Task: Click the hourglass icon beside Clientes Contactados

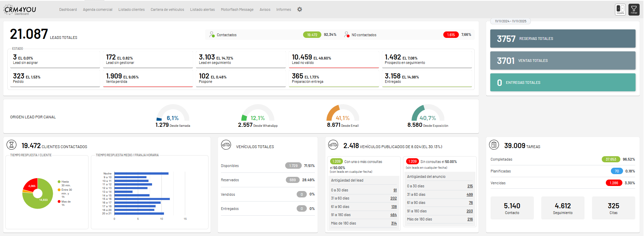Action: coord(11,145)
